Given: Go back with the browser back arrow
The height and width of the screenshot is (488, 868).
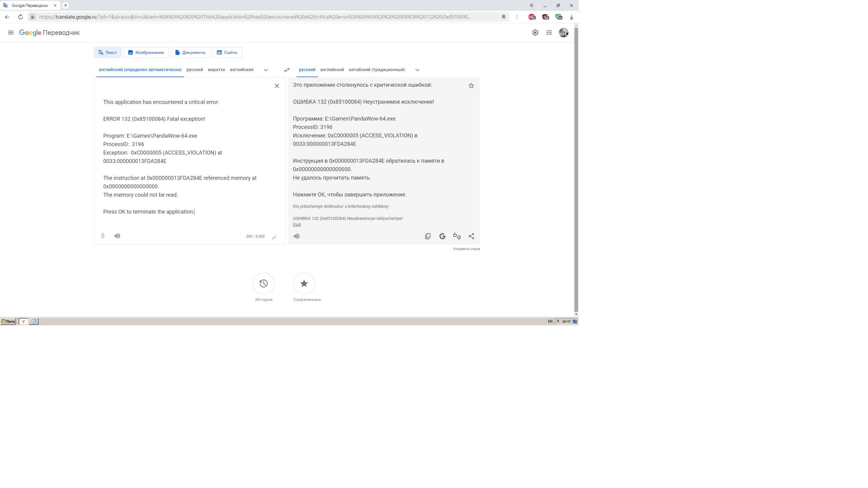Looking at the screenshot, I should pos(7,17).
